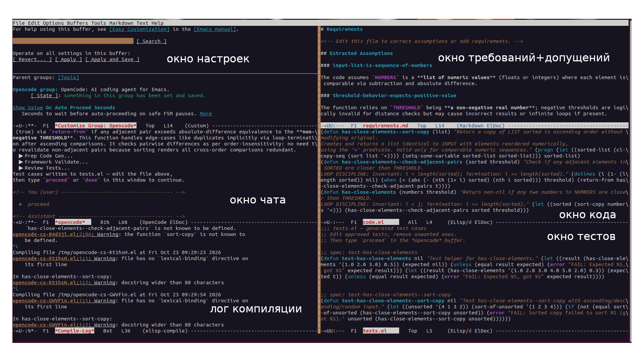Click the requirements.md buffer name in mode line
This screenshot has width=644, height=362.
tap(385, 126)
